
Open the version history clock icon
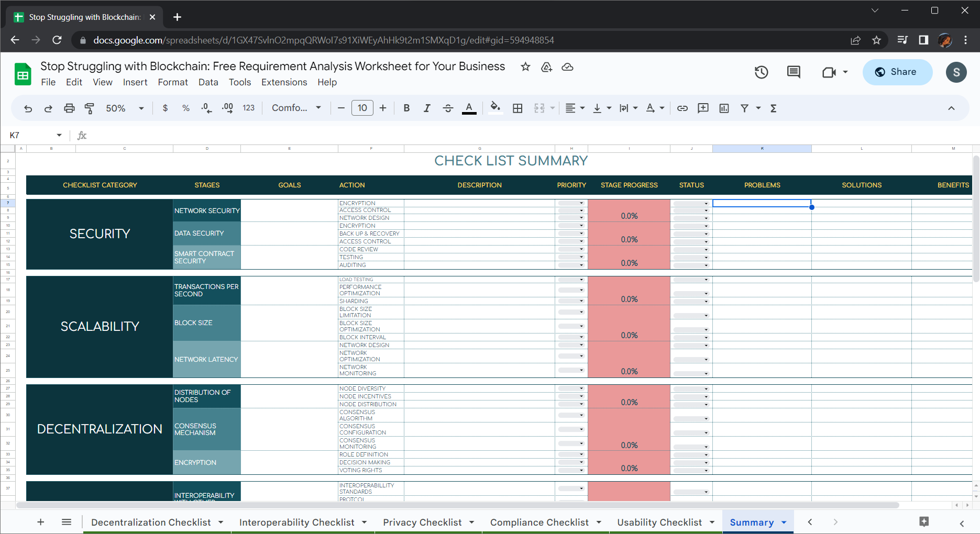point(761,72)
